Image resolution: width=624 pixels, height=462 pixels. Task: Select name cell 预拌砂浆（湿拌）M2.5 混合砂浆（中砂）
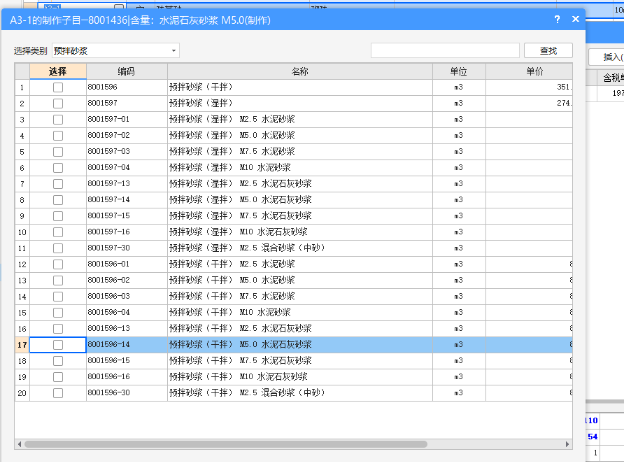(300, 248)
